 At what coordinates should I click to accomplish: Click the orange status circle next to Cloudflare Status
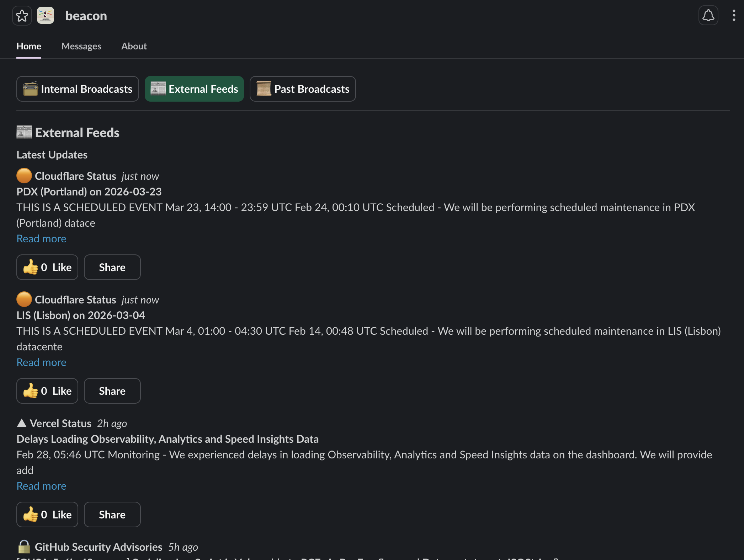click(x=24, y=176)
